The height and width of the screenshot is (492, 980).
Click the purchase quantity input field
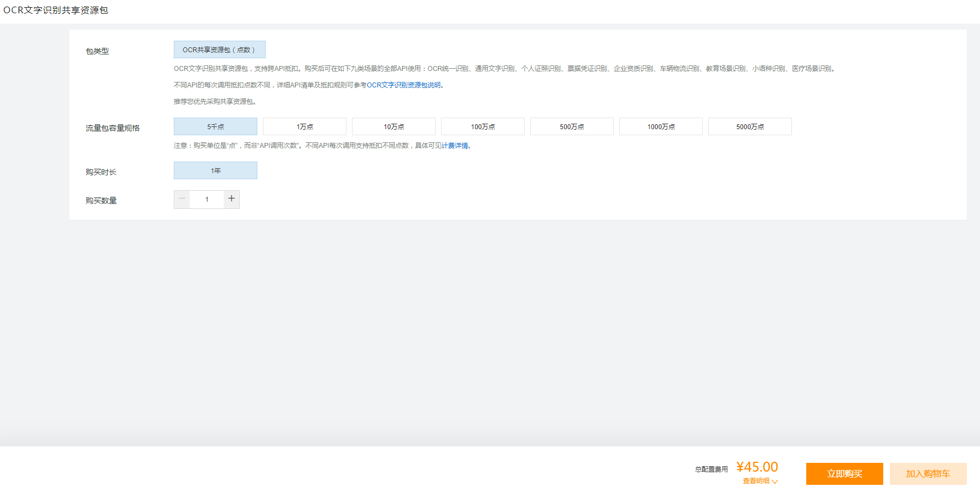tap(207, 200)
